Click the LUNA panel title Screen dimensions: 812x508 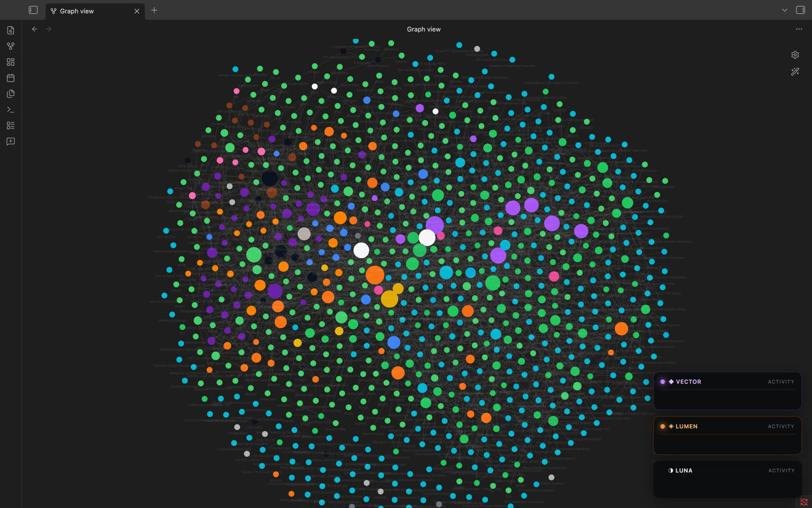point(684,470)
